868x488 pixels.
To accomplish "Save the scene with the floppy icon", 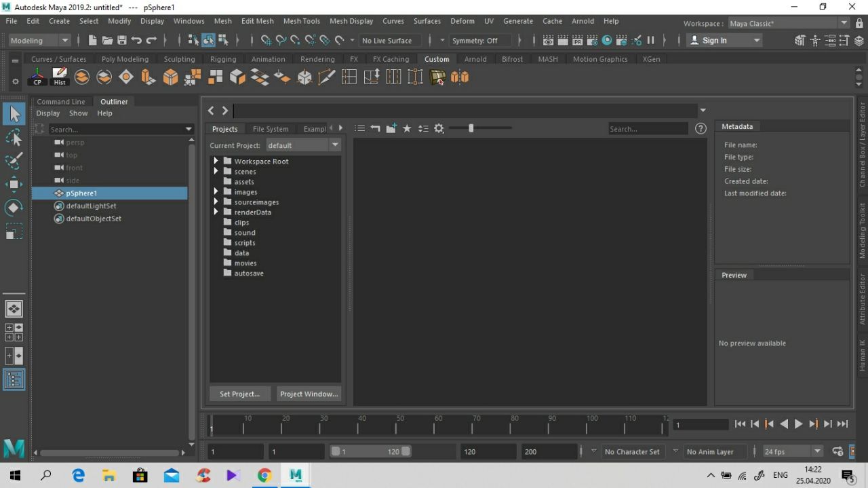I will coord(122,40).
